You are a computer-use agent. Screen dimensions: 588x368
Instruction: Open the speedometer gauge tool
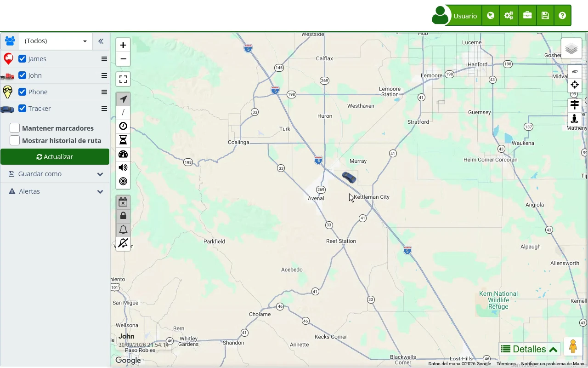[123, 154]
